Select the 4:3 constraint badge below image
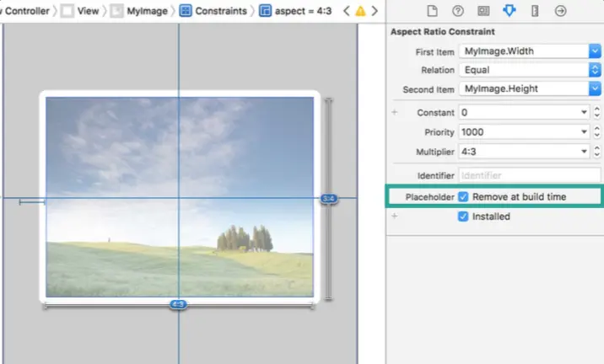 click(178, 304)
